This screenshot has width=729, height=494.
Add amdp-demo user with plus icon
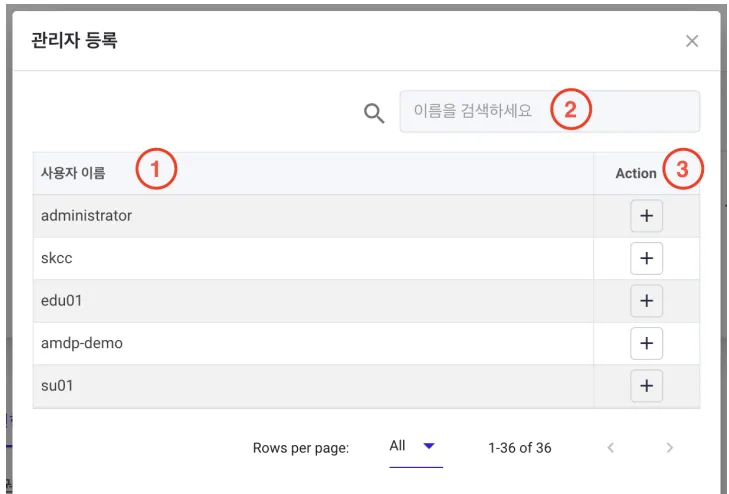coord(646,343)
